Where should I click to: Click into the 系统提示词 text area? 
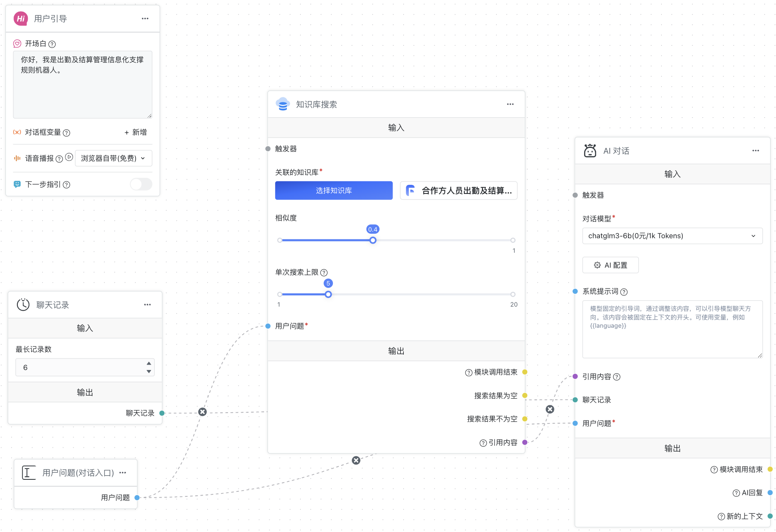pos(672,329)
